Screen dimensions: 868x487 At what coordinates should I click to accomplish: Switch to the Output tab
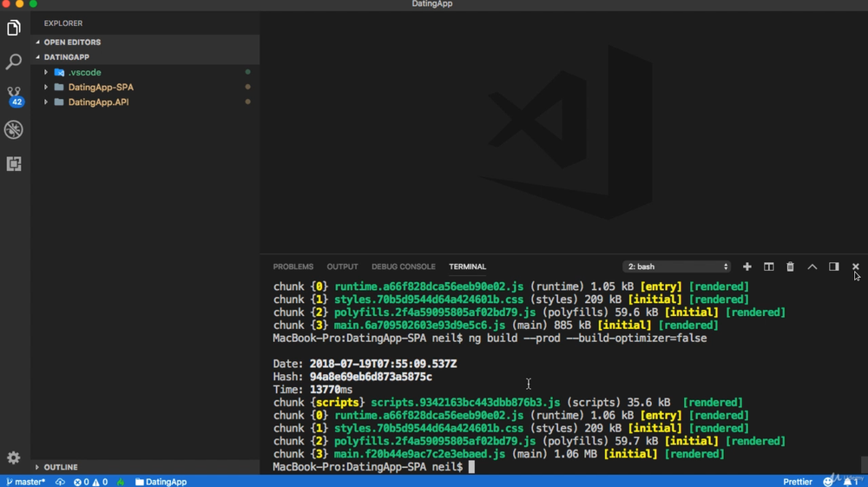[x=342, y=267]
